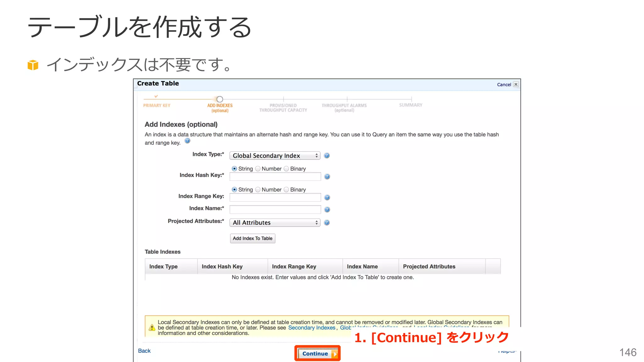Select Binary type for Index Hash Key
The image size is (644, 362).
pos(286,169)
